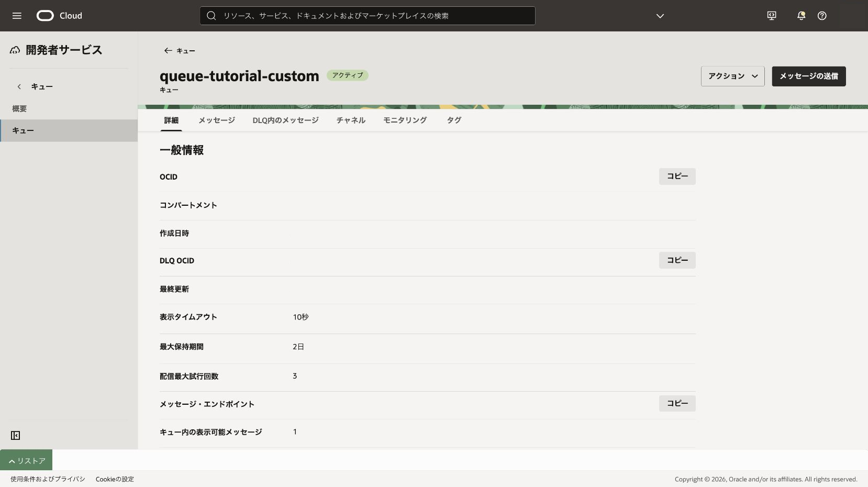
Task: Select 概要 in the sidebar
Action: coord(19,108)
